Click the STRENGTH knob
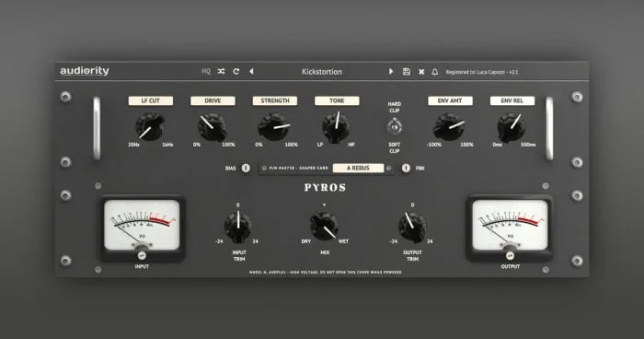 point(274,127)
